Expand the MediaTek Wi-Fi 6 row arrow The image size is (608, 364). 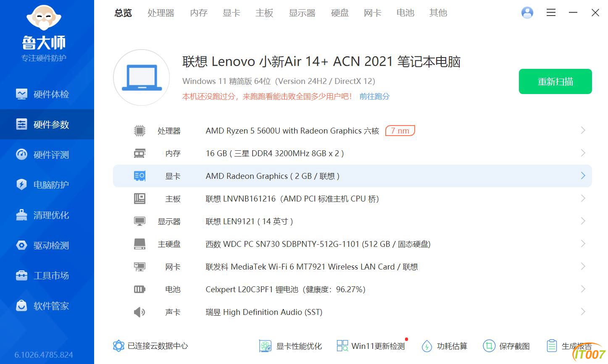click(x=583, y=267)
